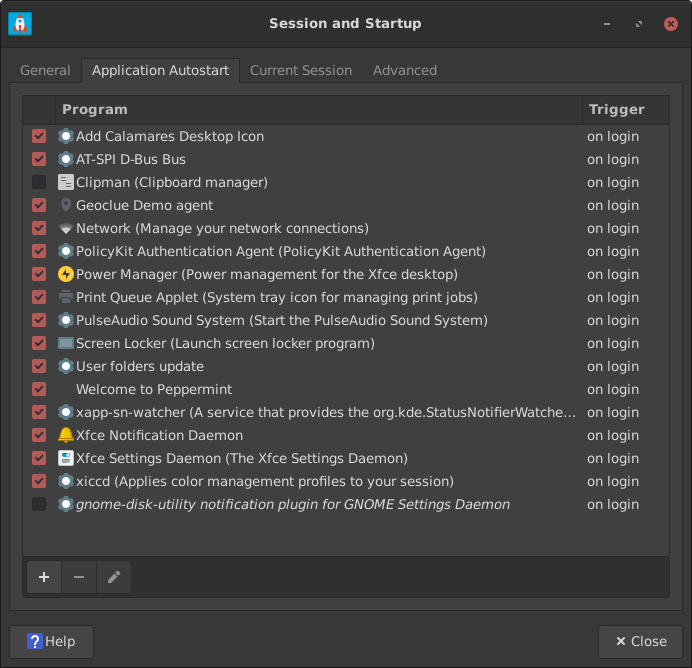Uncheck AT-SPI D-Bus Bus
Viewport: 692px width, 668px height.
pyautogui.click(x=39, y=159)
